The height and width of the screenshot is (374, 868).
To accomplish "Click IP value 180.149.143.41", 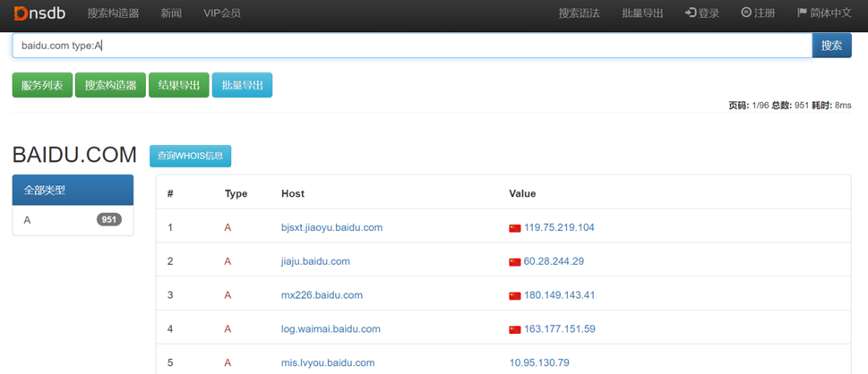I will pyautogui.click(x=559, y=295).
